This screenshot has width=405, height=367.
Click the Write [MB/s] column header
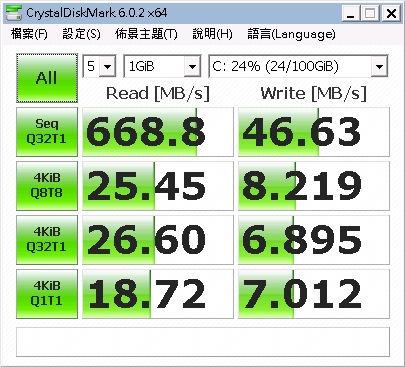(314, 93)
